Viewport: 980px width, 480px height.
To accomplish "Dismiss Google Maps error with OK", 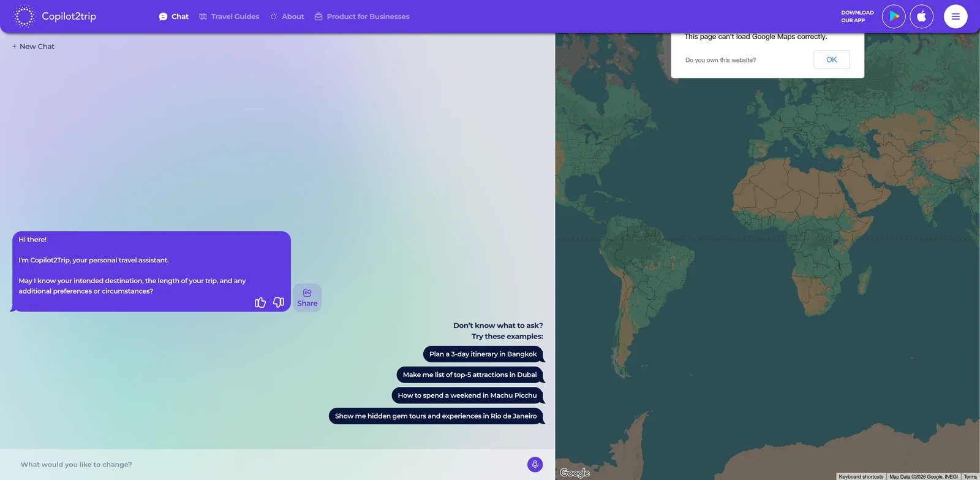I will [x=831, y=59].
